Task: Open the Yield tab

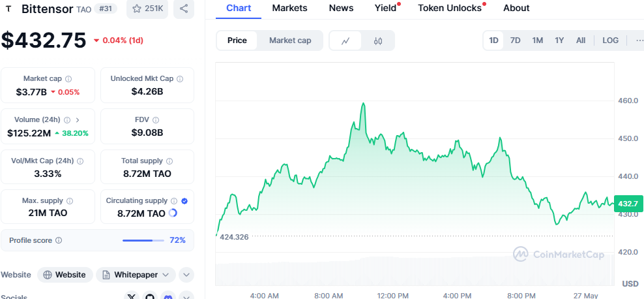Action: 386,8
